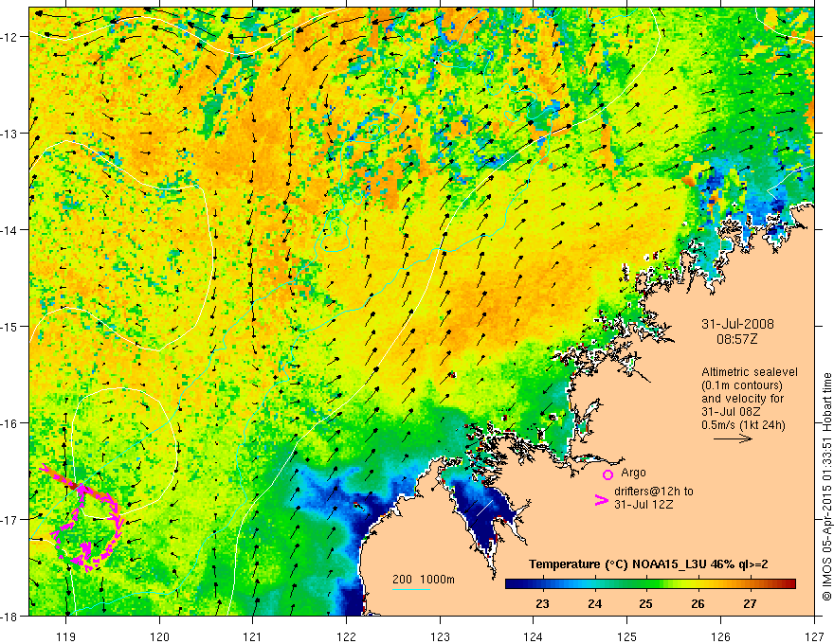The width and height of the screenshot is (834, 644).
Task: Click the 'Temperature (°C) NOAA15_L3U 46% ql>=2' title
Action: [x=648, y=564]
